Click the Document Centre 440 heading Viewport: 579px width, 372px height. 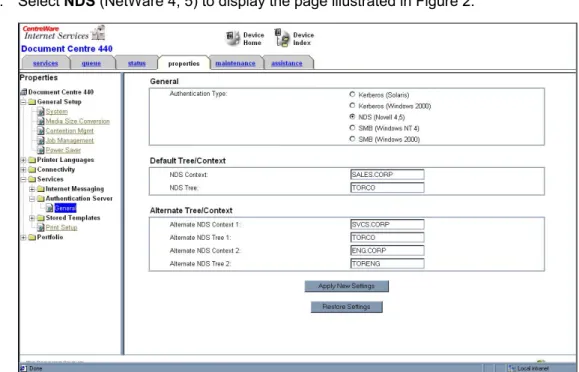(x=67, y=49)
